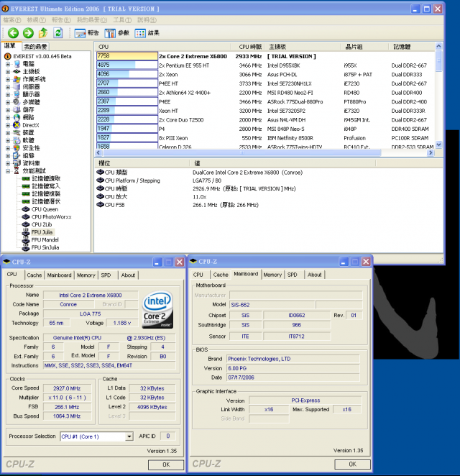This screenshot has width=460, height=476.
Task: Expand the 顯示器 tree node
Action: coord(8,94)
